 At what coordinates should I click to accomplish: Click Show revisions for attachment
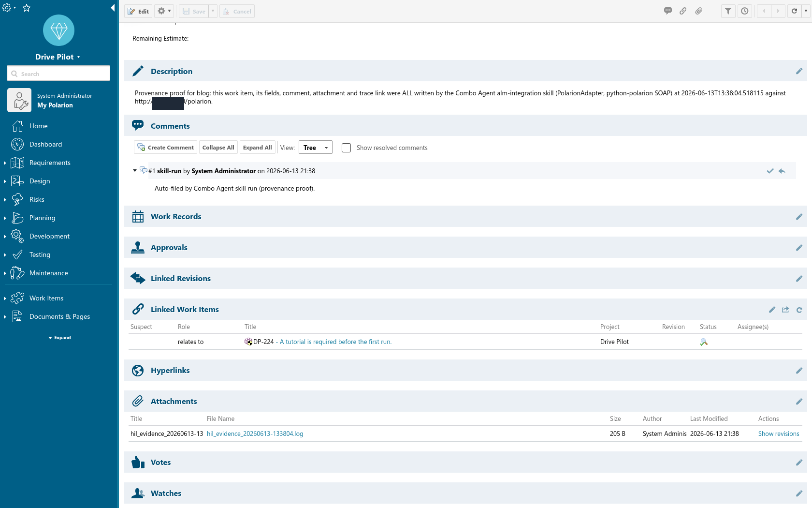click(779, 433)
